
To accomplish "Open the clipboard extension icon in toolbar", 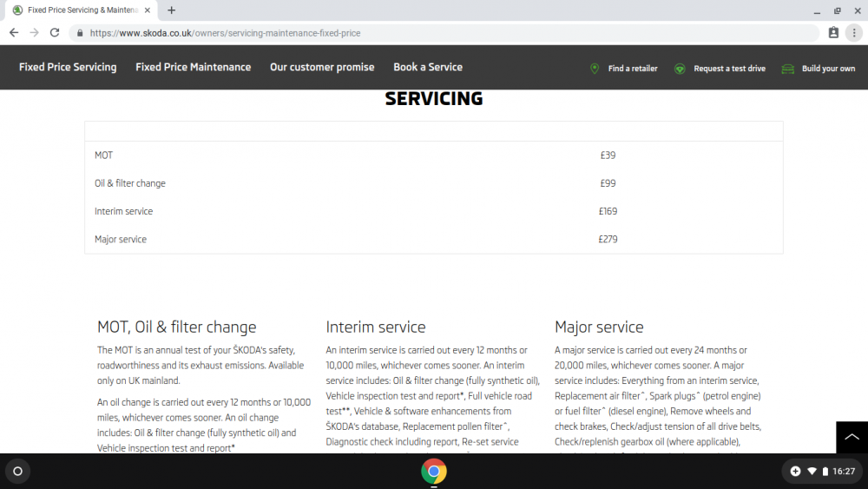I will (x=833, y=33).
